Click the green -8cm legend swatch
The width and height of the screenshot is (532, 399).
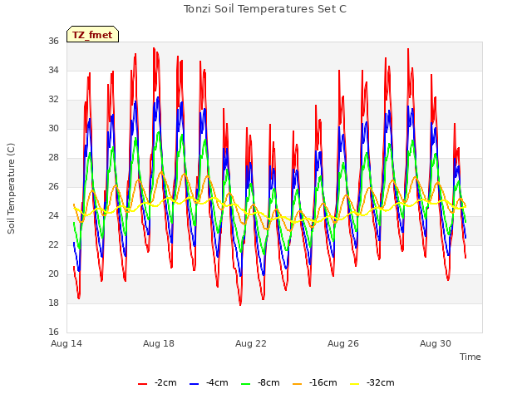click(246, 384)
